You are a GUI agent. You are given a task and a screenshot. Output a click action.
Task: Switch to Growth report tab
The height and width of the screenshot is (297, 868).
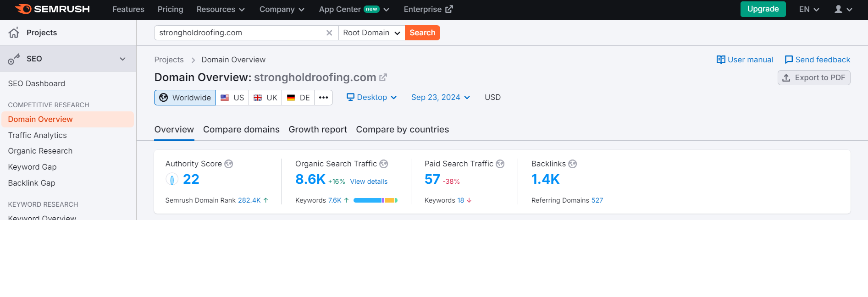coord(318,130)
